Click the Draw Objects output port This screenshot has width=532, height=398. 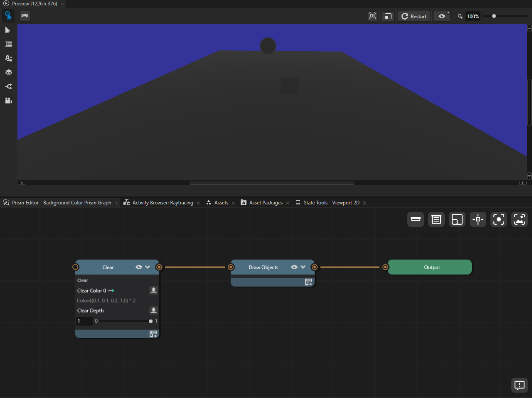tap(315, 267)
